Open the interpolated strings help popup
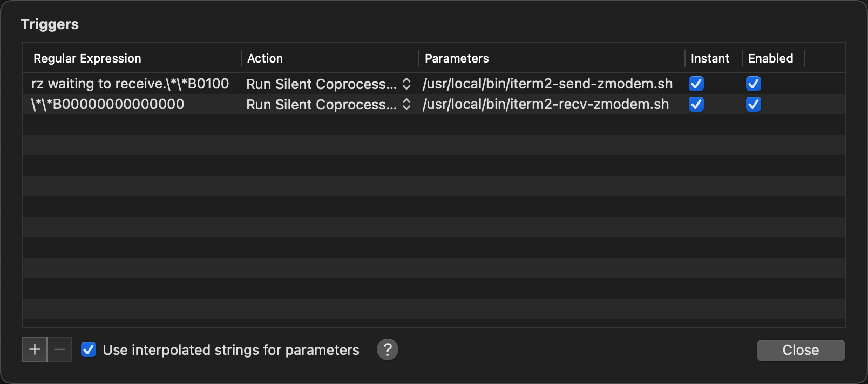This screenshot has width=868, height=384. [387, 349]
